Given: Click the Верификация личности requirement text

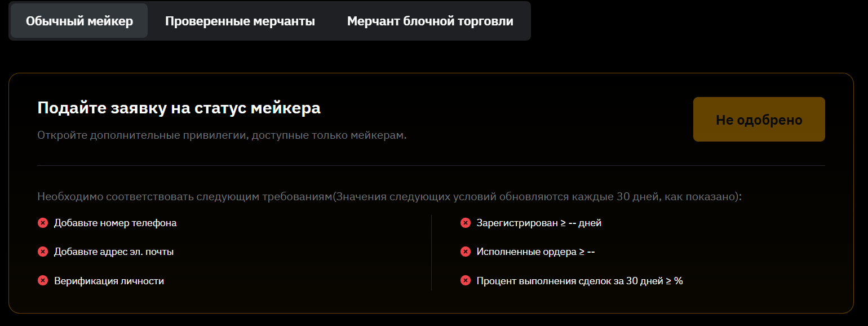Looking at the screenshot, I should click(x=109, y=280).
